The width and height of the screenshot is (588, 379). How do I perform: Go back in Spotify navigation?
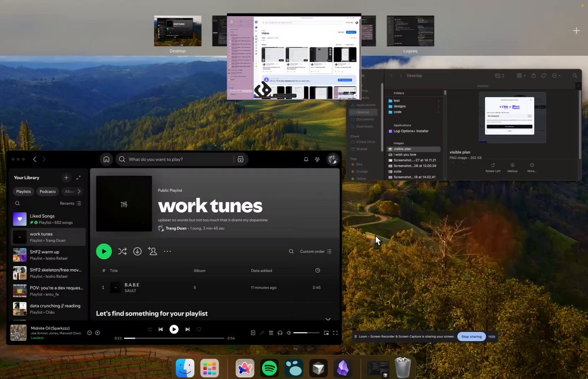[34, 159]
